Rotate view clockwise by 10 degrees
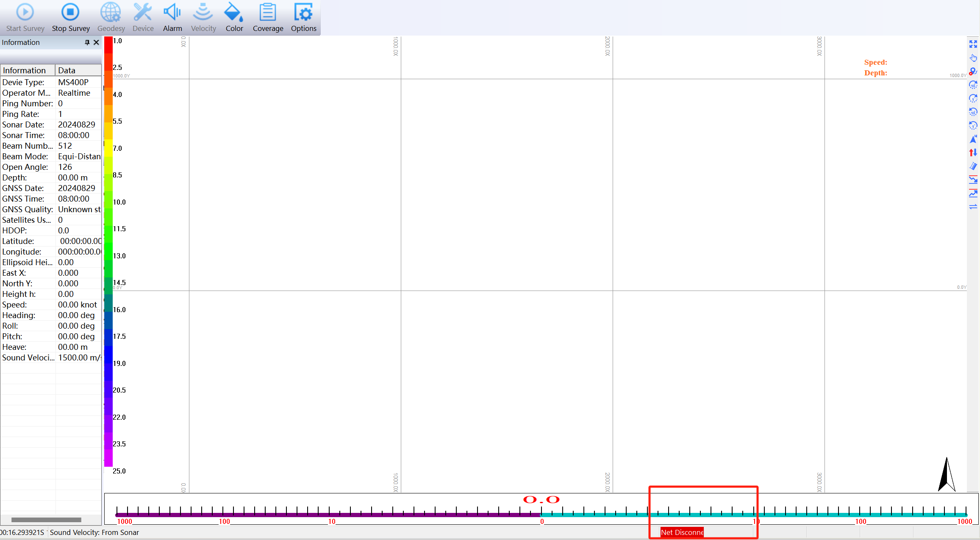Screen dimensions: 980x540 pos(973,85)
